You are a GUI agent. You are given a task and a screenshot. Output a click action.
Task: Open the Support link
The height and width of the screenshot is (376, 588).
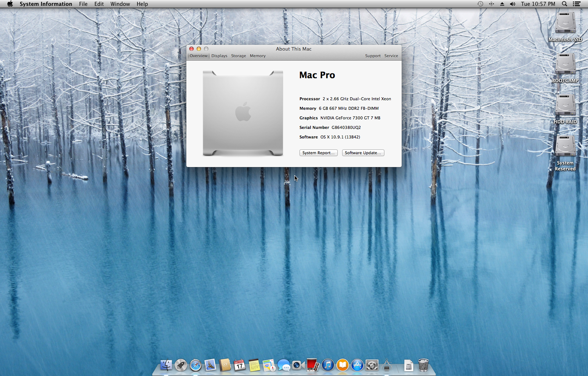(x=373, y=56)
